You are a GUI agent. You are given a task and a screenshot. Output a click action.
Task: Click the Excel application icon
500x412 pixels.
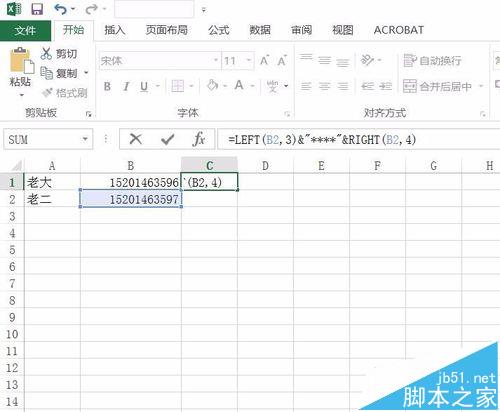[14, 9]
